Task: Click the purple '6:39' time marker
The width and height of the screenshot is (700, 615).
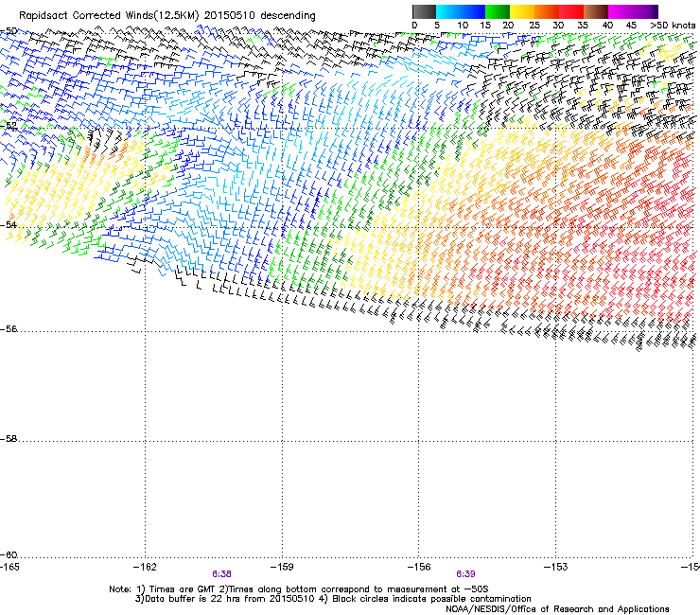Action: tap(465, 574)
